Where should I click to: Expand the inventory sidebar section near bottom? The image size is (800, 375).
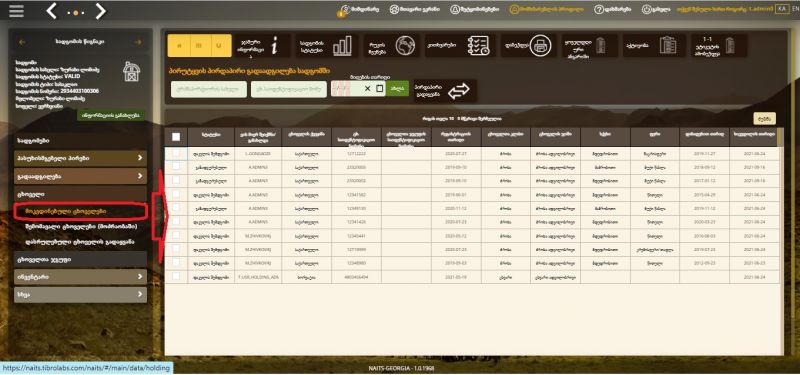[81, 277]
